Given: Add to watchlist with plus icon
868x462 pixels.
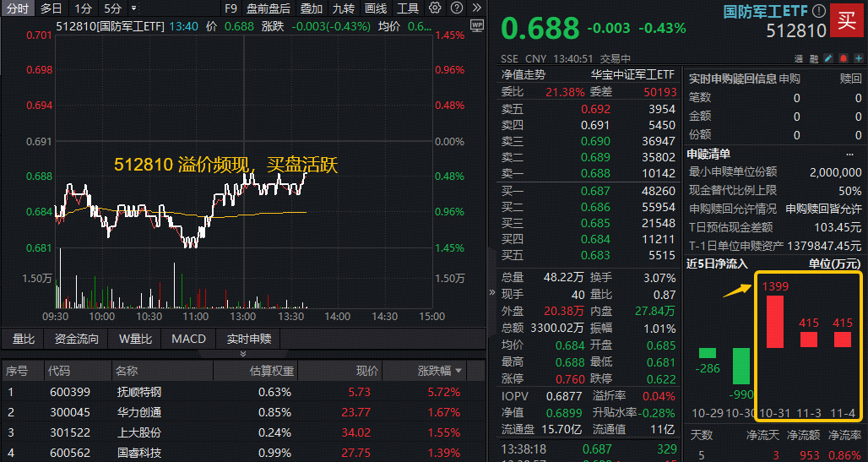Looking at the screenshot, I should click(x=857, y=58).
